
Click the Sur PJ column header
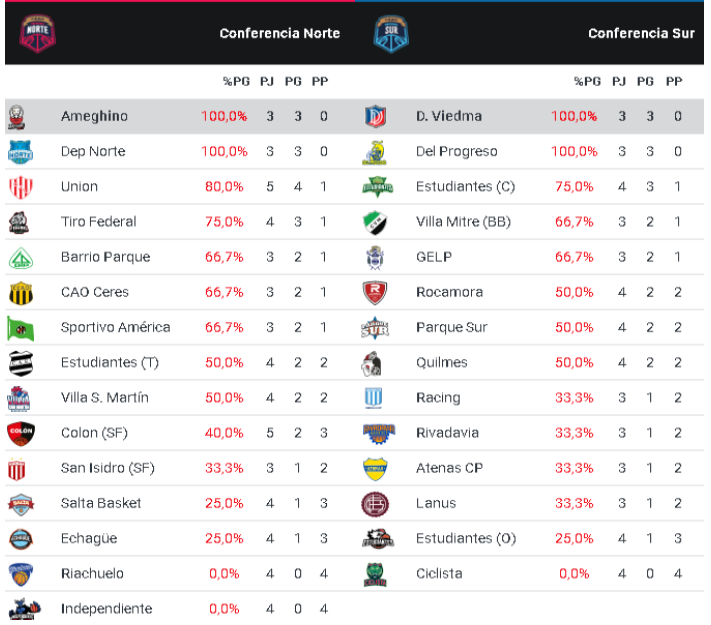623,81
